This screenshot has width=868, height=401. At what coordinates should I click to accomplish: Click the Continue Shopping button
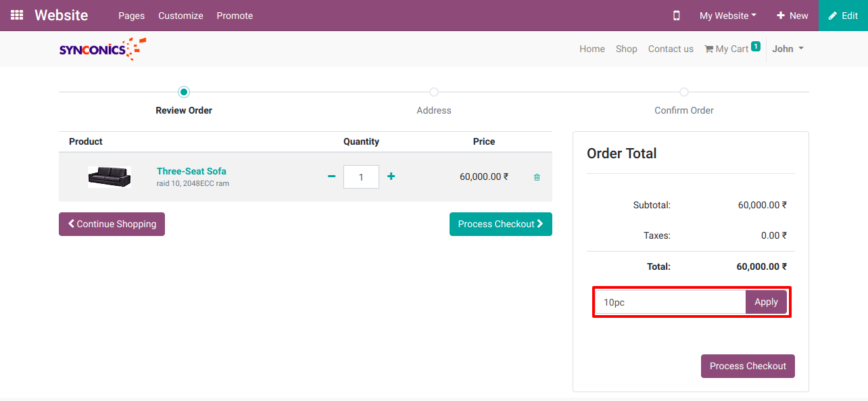pos(112,225)
